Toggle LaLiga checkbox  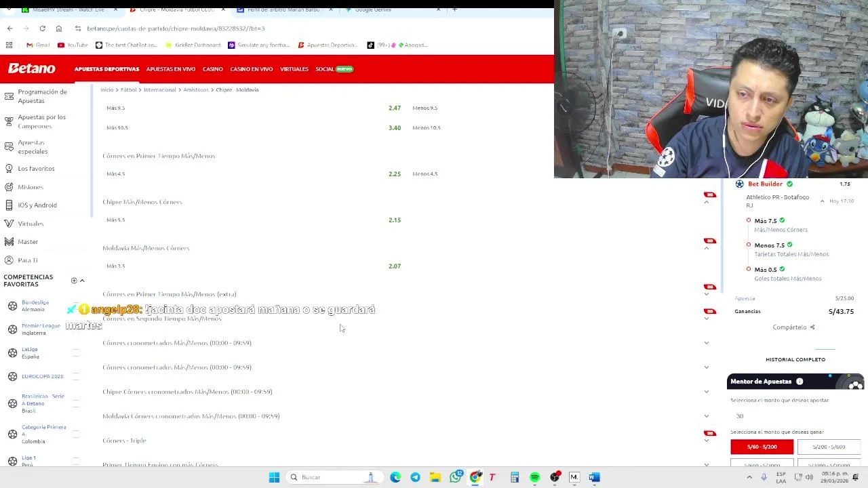(x=76, y=352)
